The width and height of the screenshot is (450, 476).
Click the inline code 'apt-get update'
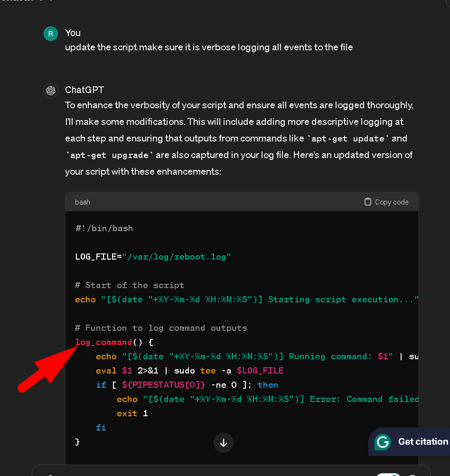click(348, 139)
